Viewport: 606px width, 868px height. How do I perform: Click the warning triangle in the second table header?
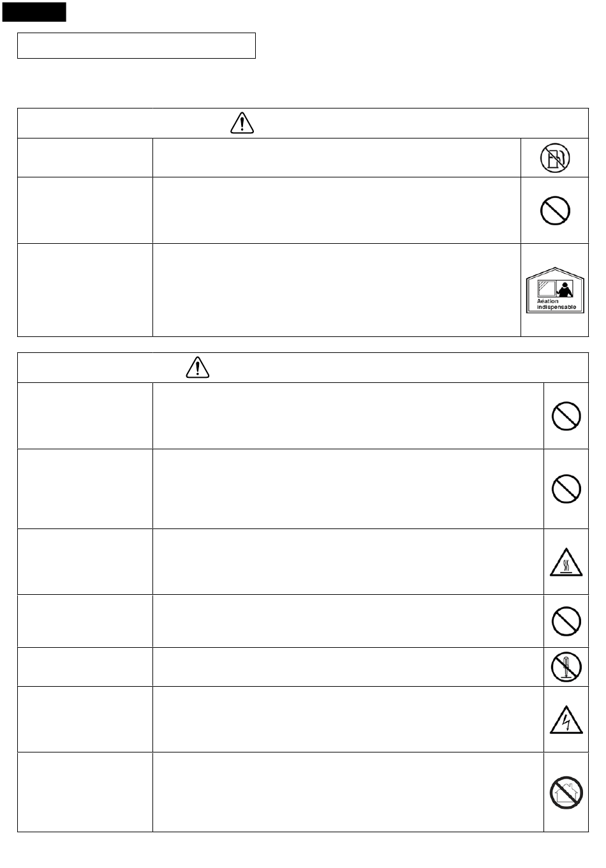[x=198, y=367]
